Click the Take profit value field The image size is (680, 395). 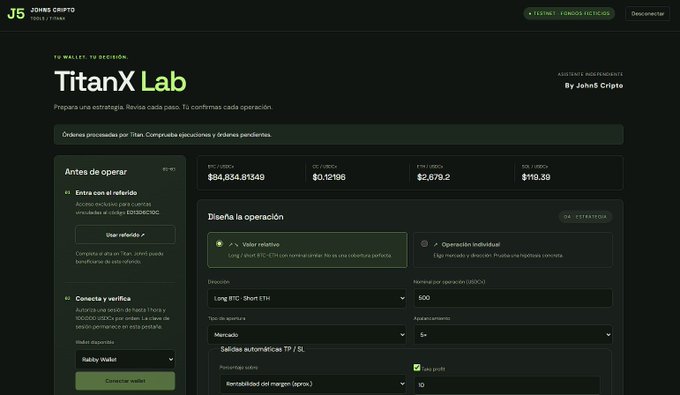coord(507,385)
